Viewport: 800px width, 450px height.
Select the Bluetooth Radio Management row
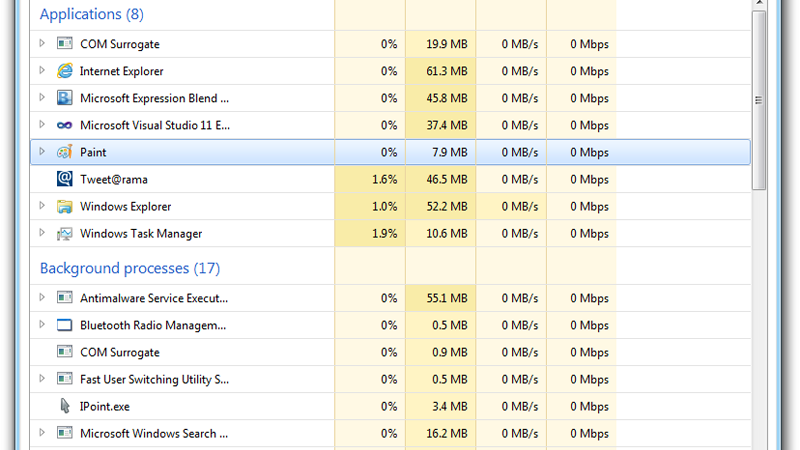coord(152,325)
